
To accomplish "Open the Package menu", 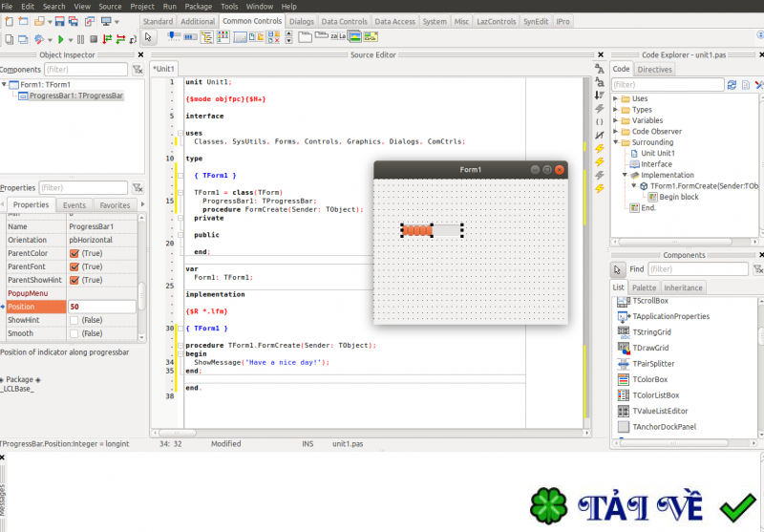I will pos(199,6).
